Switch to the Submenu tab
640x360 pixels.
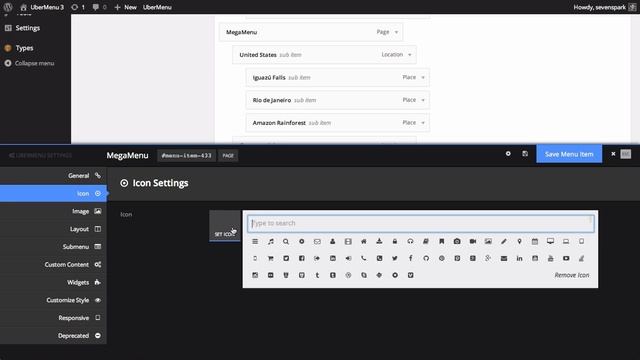[x=53, y=247]
